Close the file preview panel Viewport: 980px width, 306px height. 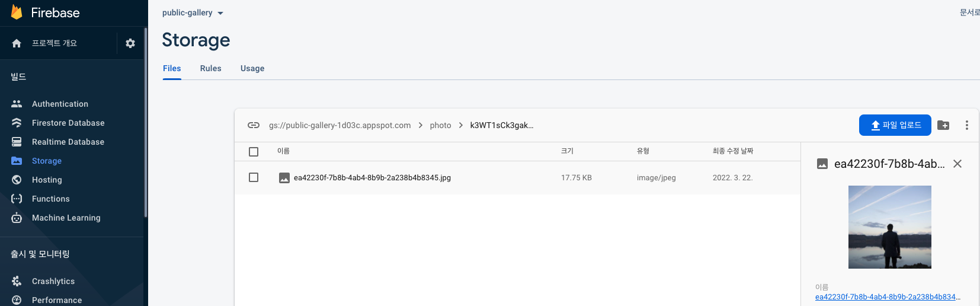(957, 164)
